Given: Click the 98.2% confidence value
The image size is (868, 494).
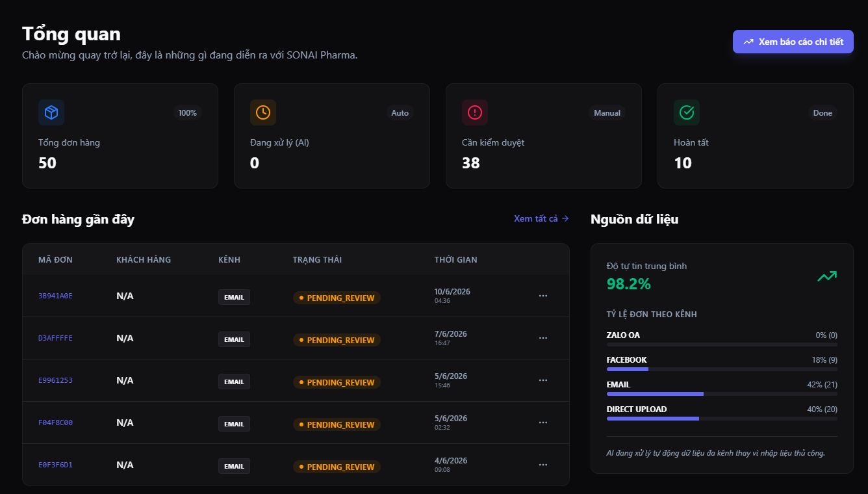Looking at the screenshot, I should click(628, 284).
